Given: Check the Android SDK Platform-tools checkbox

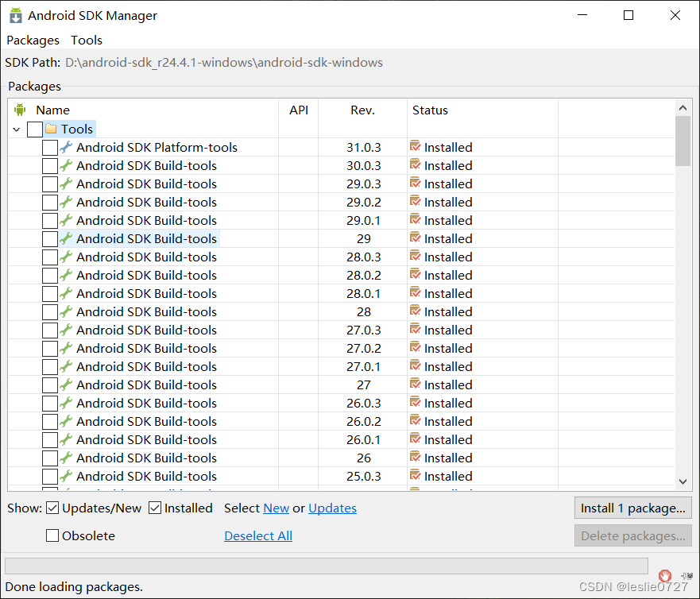Looking at the screenshot, I should click(50, 147).
